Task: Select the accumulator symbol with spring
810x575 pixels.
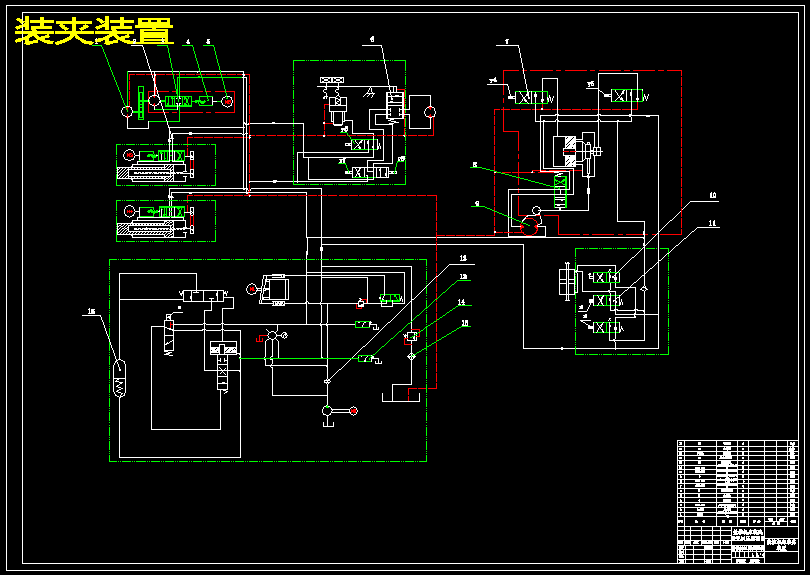Action: coord(119,378)
